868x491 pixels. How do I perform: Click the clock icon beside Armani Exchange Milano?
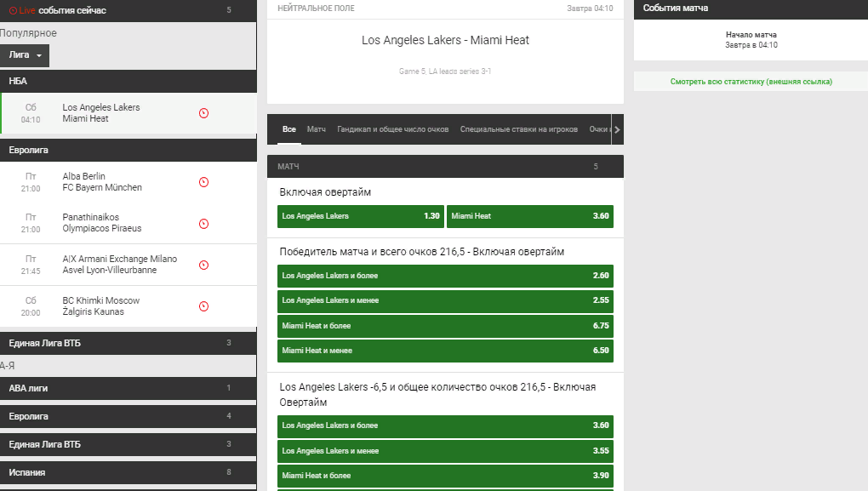coord(203,265)
